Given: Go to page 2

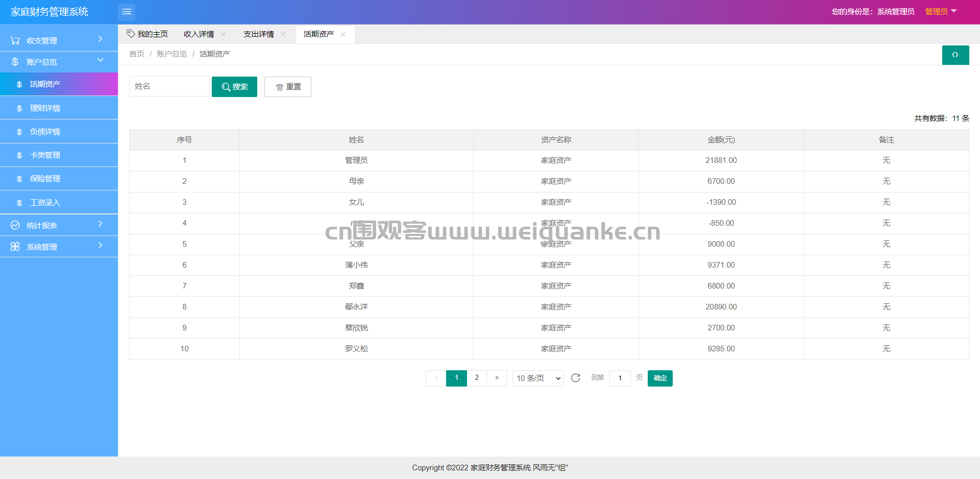Looking at the screenshot, I should 477,378.
